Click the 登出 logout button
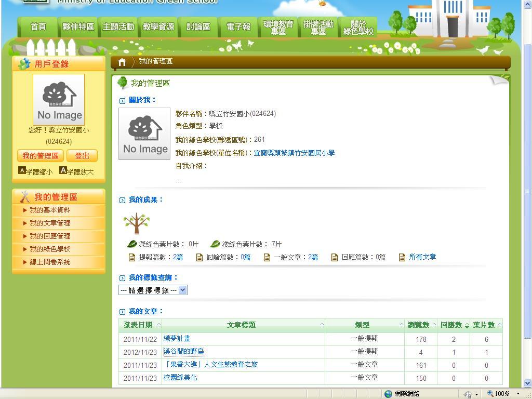 pos(82,156)
